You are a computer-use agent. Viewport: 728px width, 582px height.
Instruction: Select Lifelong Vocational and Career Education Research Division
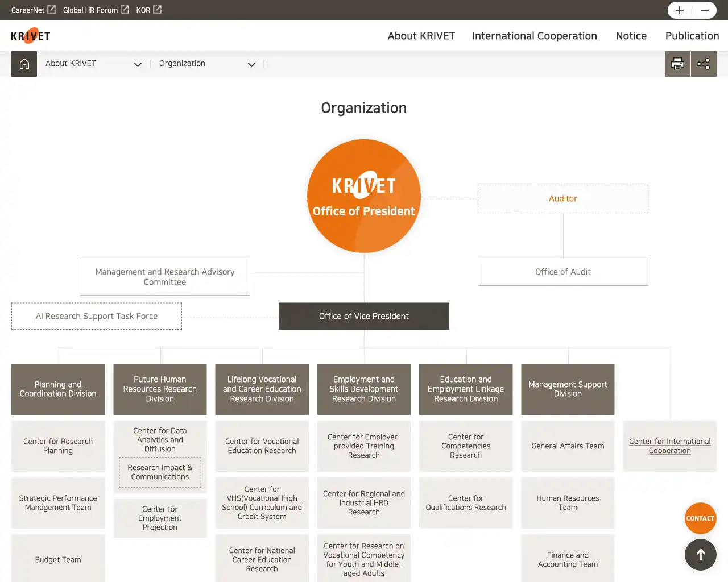coord(262,389)
